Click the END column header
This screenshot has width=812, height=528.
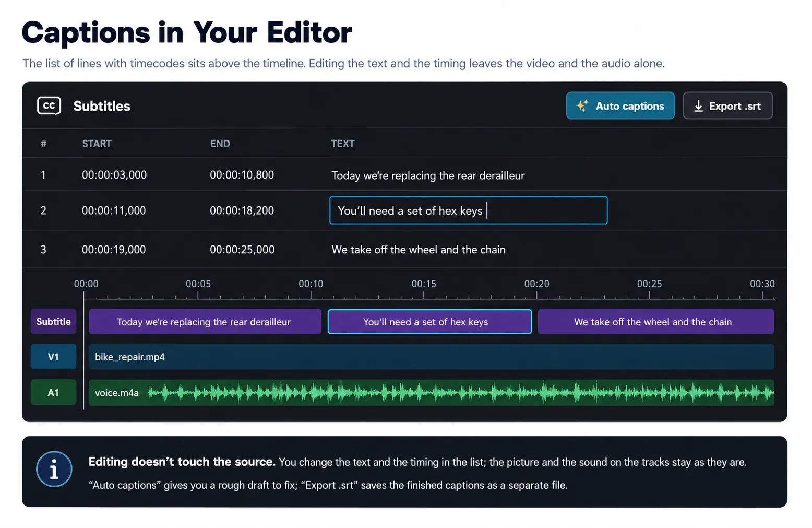tap(220, 144)
